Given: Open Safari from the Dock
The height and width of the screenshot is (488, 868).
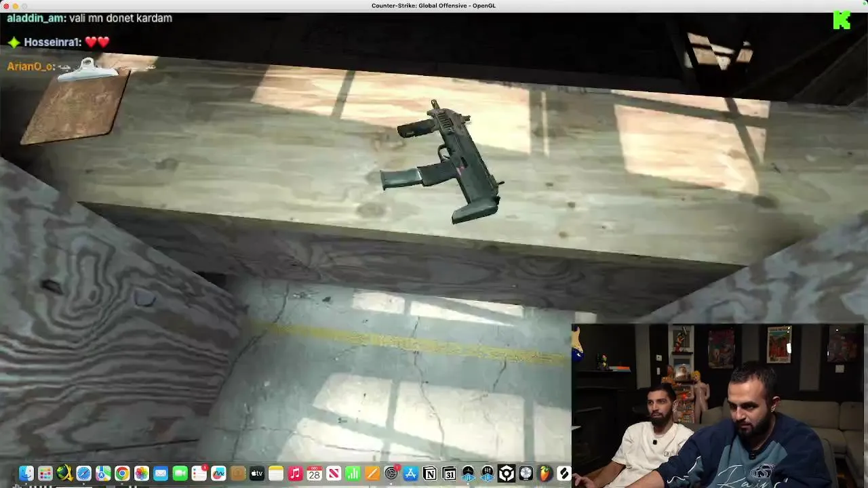Looking at the screenshot, I should (84, 474).
